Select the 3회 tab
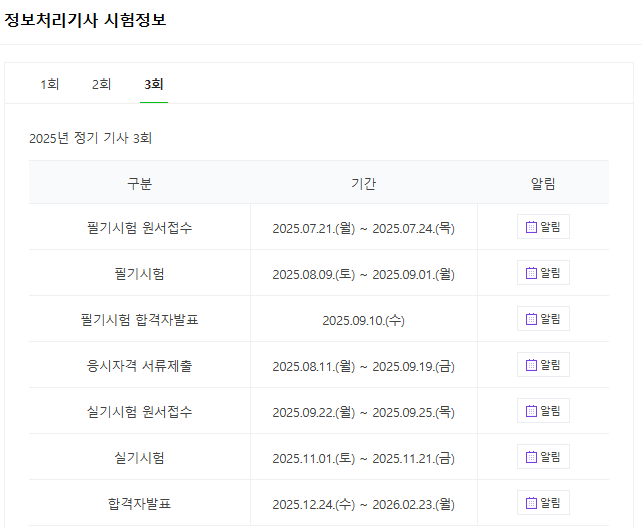Image resolution: width=642 pixels, height=528 pixels. click(154, 84)
